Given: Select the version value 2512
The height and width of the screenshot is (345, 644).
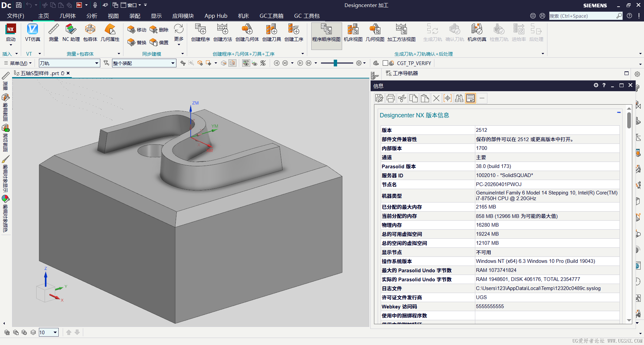Looking at the screenshot, I should point(481,130).
